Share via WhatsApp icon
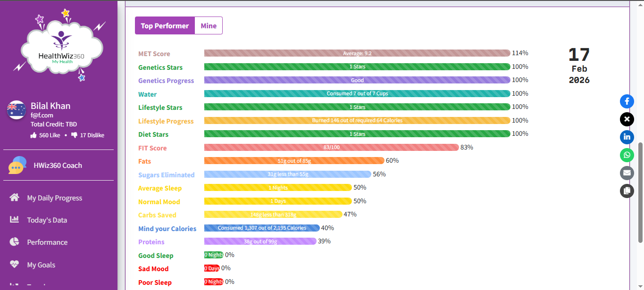 (627, 155)
